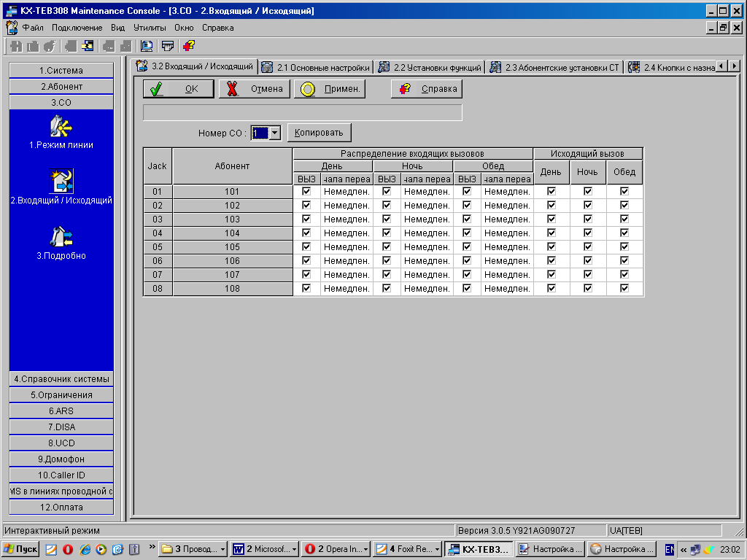Expand hidden tray icons arrow

683,550
